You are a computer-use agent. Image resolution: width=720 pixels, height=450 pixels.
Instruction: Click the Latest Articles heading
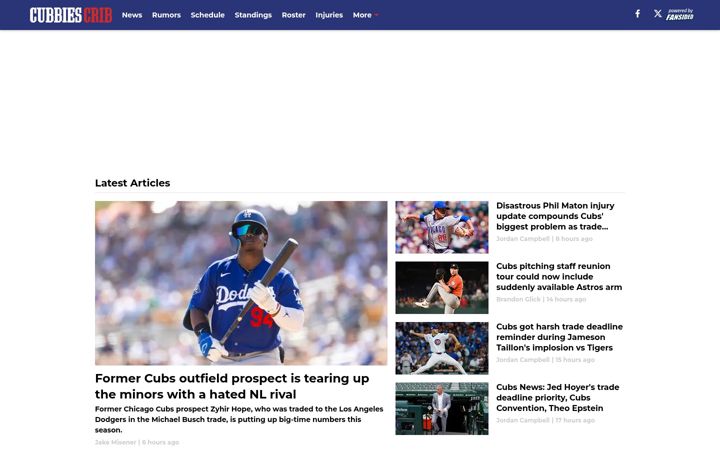(132, 183)
